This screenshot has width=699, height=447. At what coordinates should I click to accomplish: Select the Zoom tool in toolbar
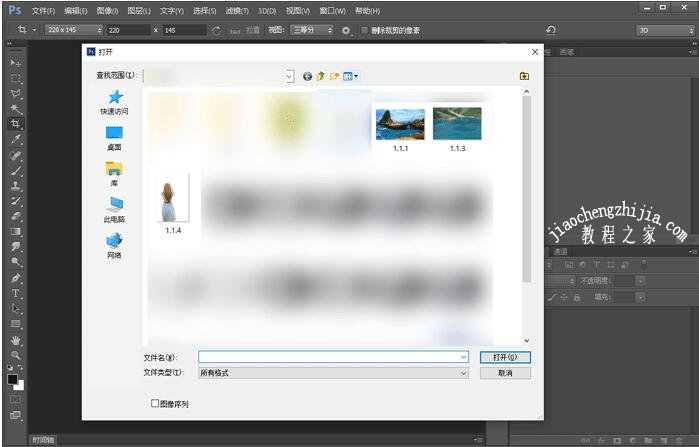pos(15,355)
